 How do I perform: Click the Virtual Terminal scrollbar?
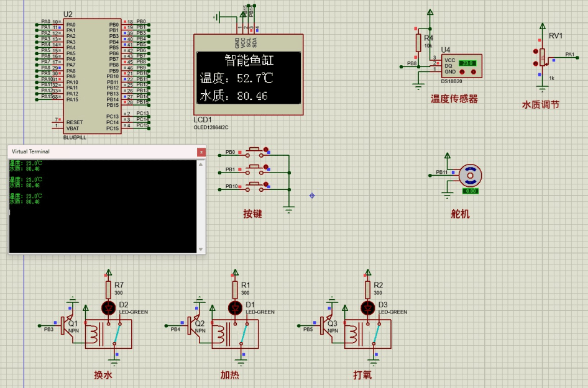200,205
